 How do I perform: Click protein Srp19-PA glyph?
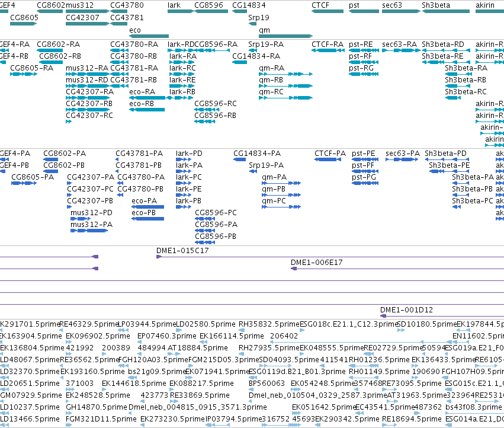pyautogui.click(x=253, y=171)
